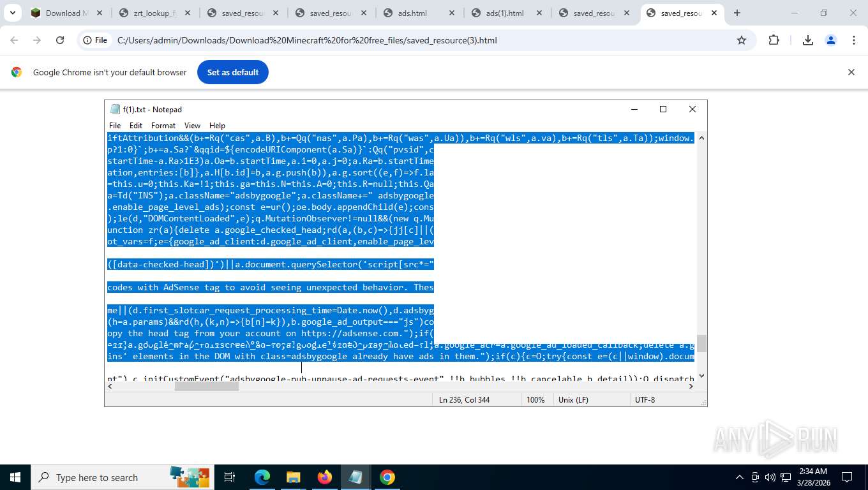Open the Chrome three-dot menu
This screenshot has height=490, width=868.
(x=854, y=40)
